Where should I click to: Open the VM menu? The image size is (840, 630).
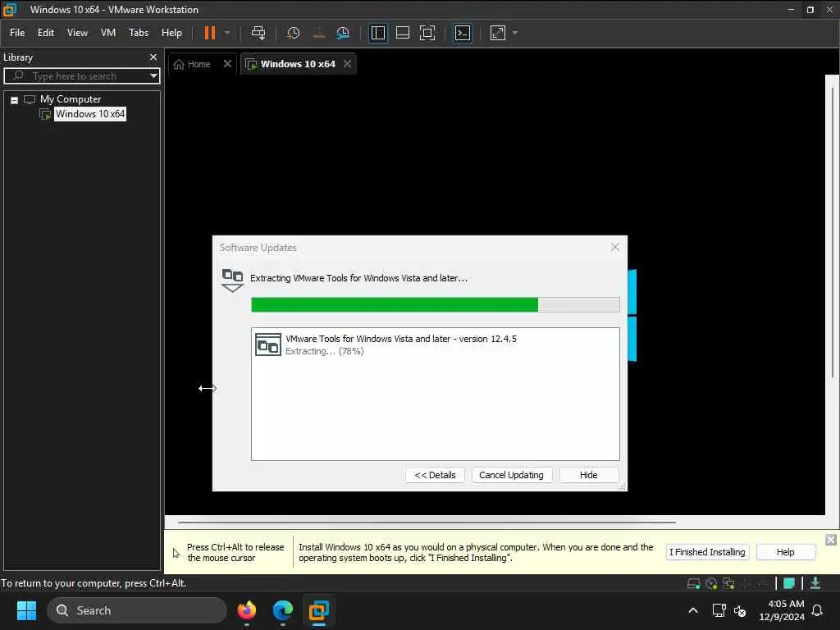(108, 33)
